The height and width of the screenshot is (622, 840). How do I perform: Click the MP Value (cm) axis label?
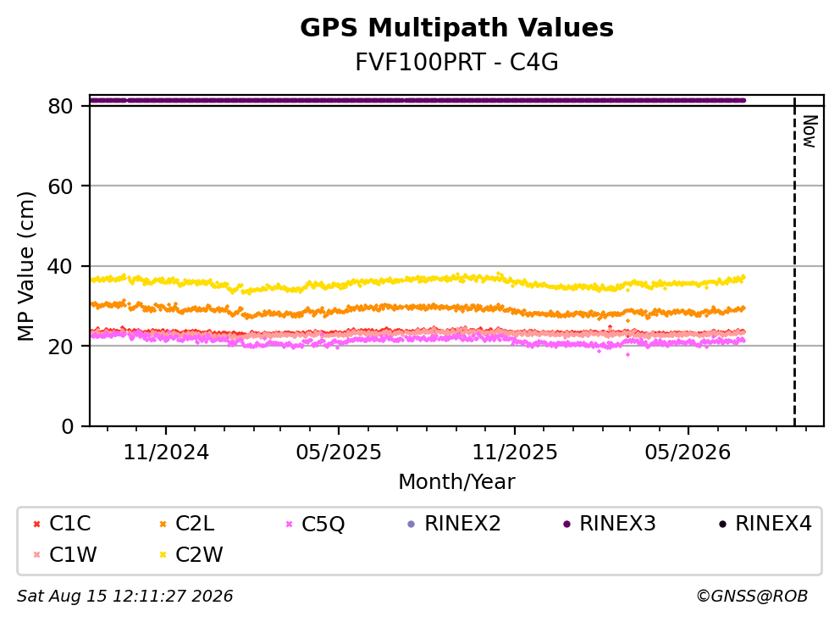(25, 266)
